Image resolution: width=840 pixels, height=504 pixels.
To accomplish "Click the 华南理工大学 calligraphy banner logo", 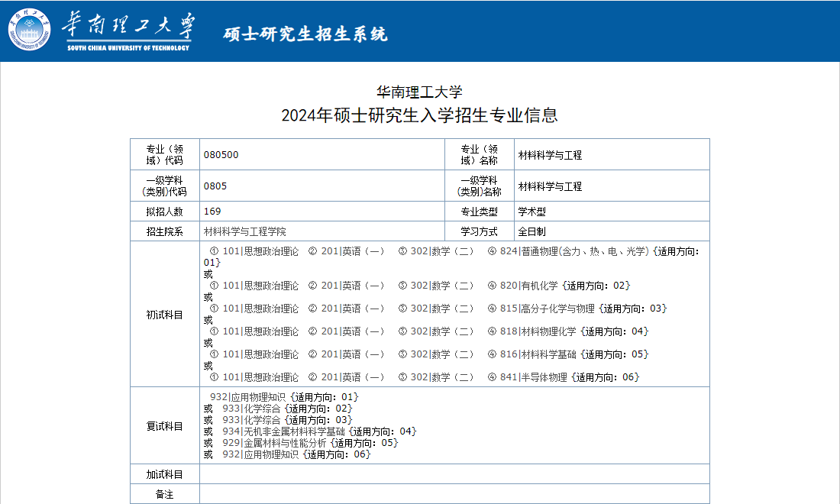I will click(128, 31).
